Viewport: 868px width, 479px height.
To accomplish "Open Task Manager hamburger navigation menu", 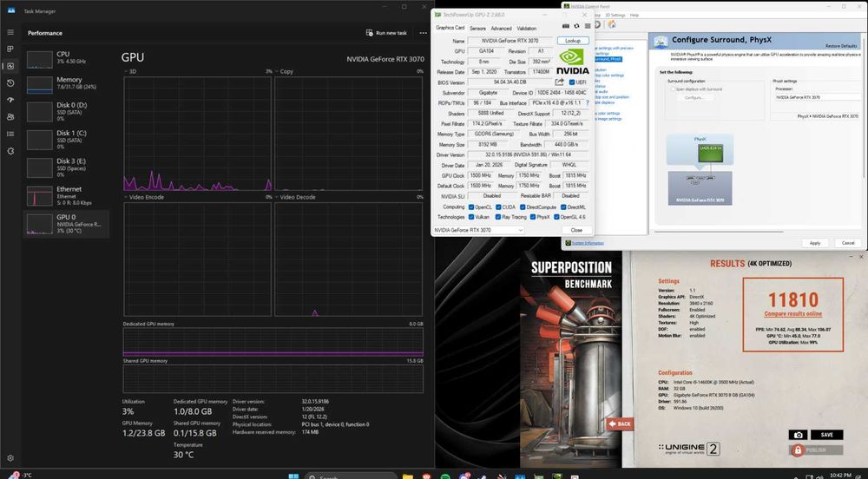I will pos(10,32).
